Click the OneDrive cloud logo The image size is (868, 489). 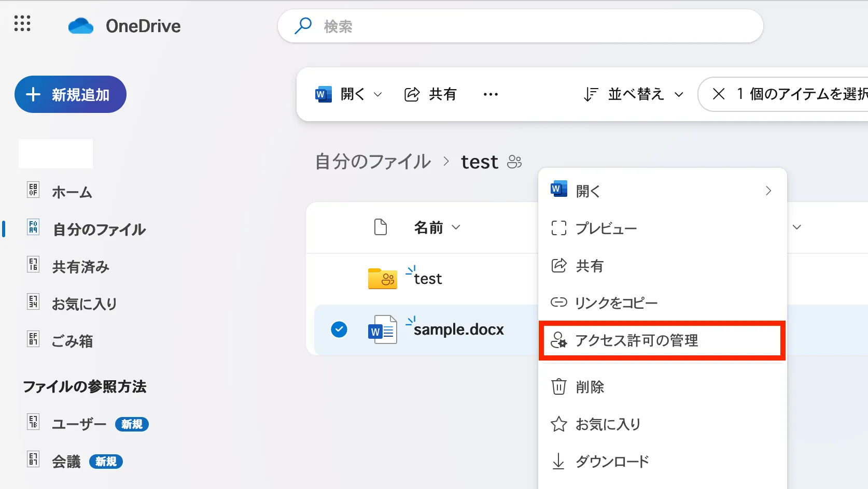(81, 26)
